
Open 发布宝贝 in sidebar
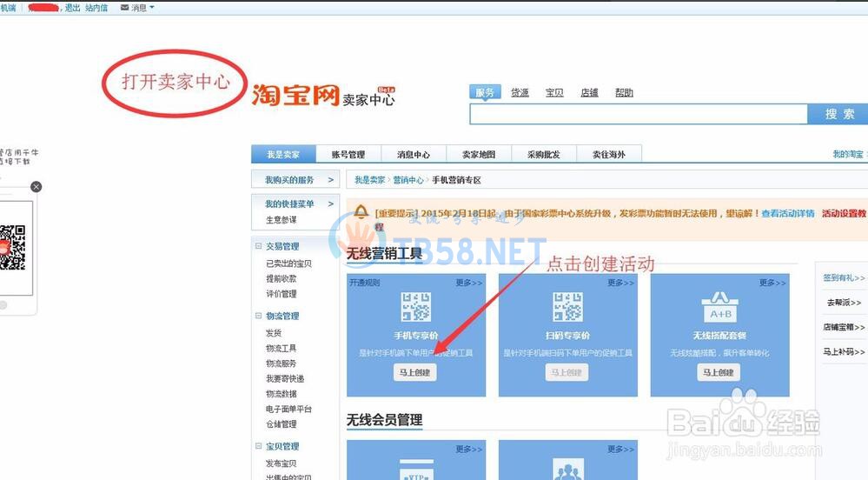pos(282,463)
